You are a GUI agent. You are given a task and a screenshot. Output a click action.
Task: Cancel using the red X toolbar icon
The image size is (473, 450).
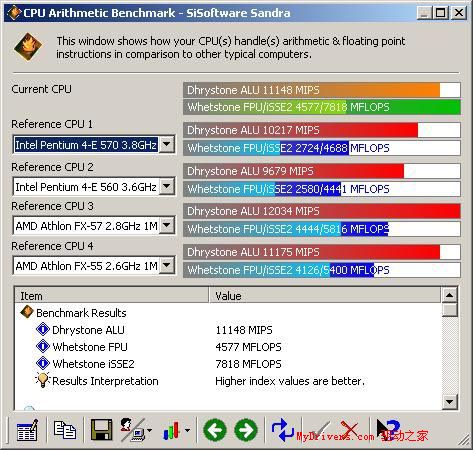pyautogui.click(x=350, y=430)
